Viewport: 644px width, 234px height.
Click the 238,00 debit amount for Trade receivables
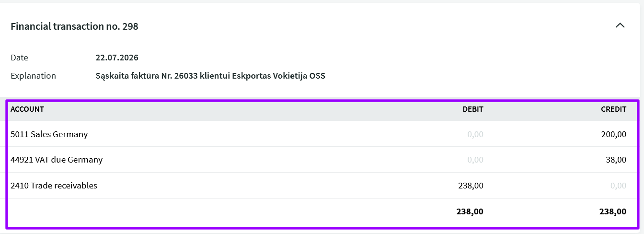pyautogui.click(x=471, y=186)
